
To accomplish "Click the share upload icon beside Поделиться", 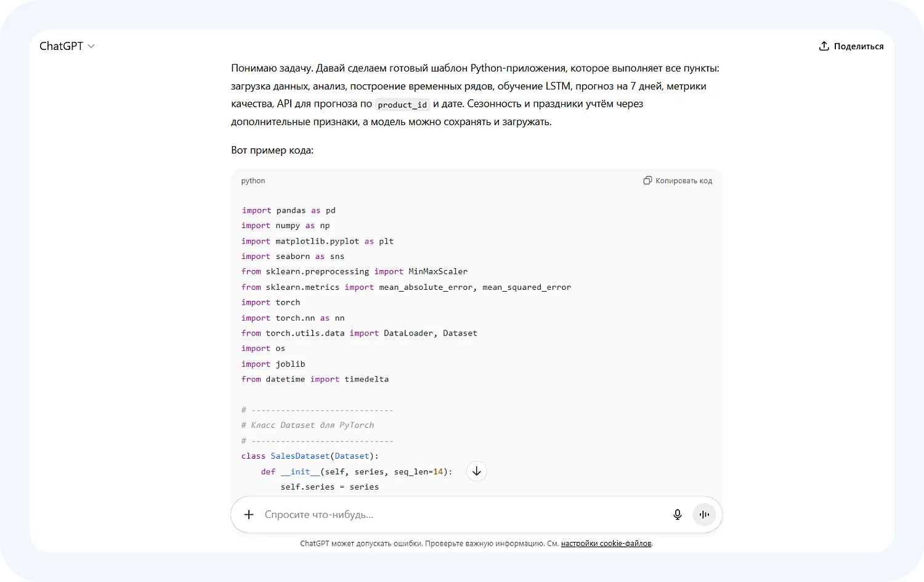I will (x=824, y=46).
